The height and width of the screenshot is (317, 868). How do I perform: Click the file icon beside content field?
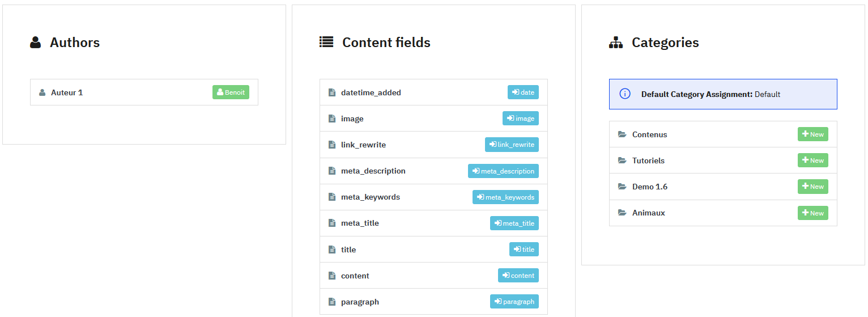pos(332,276)
